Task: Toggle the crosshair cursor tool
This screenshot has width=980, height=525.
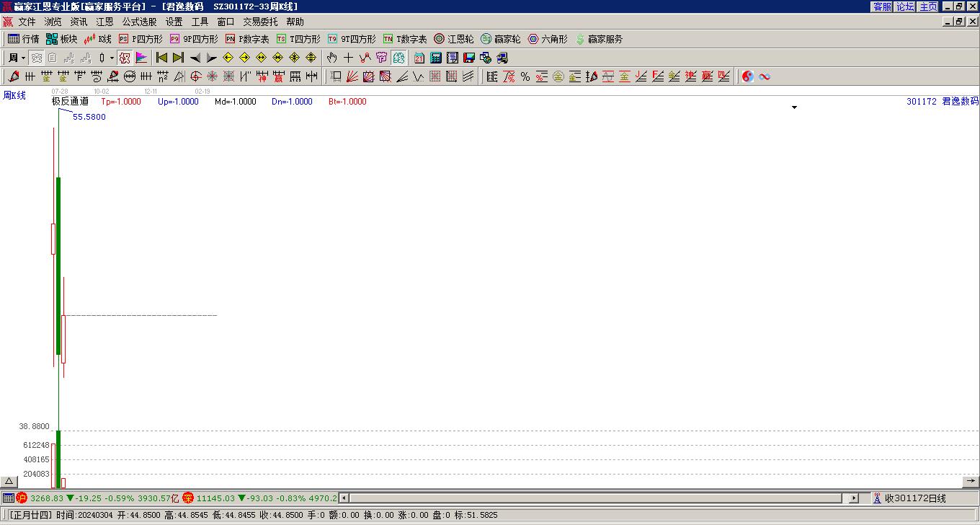Action: pyautogui.click(x=348, y=58)
